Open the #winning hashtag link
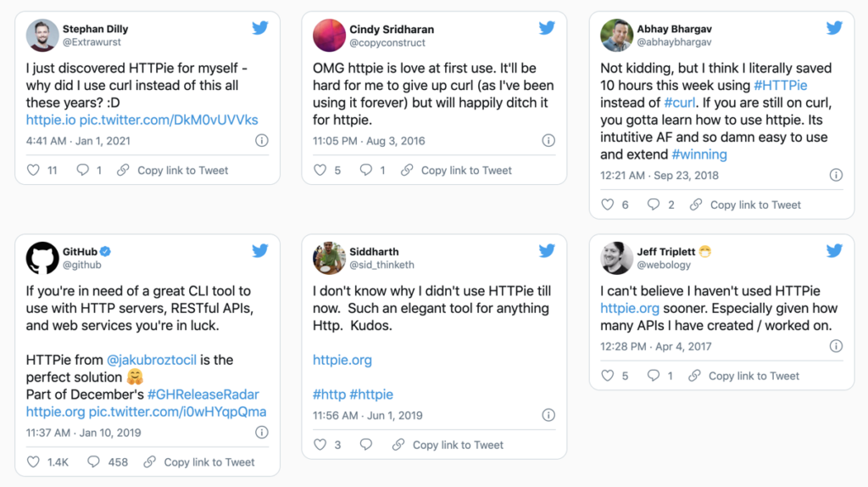 [x=699, y=154]
